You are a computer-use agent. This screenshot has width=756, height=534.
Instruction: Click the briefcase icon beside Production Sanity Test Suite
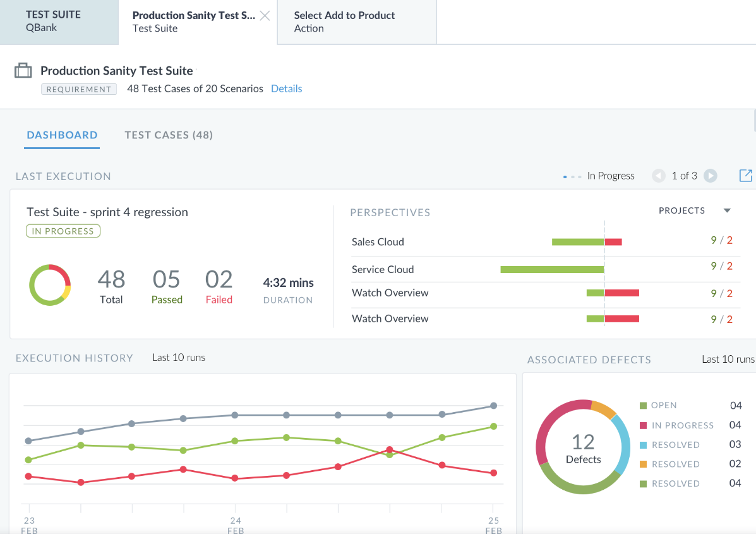click(23, 70)
